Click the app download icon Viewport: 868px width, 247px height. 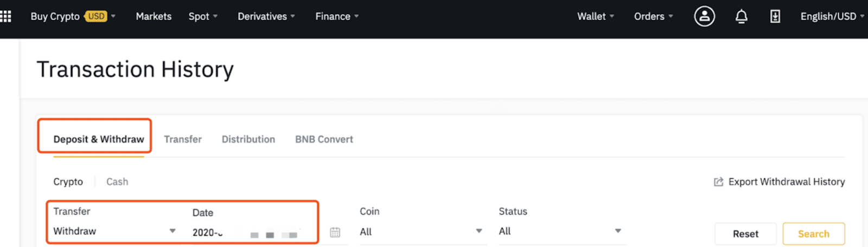pos(775,17)
